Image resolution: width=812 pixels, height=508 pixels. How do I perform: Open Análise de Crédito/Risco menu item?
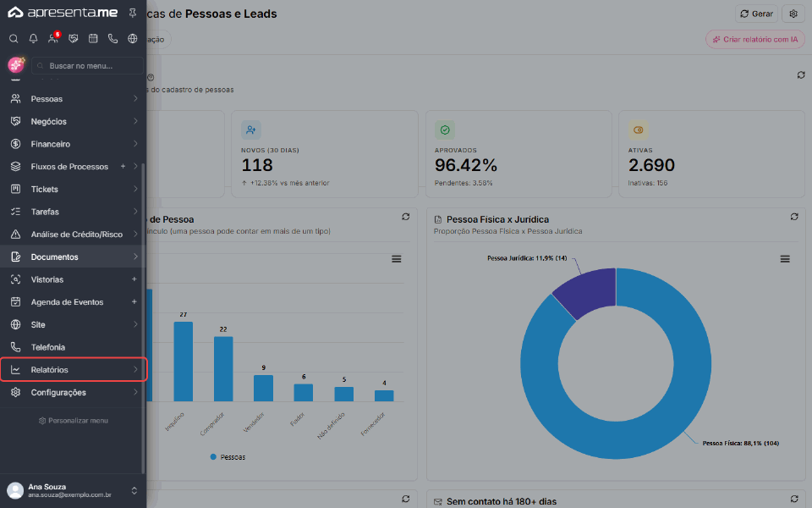73,235
